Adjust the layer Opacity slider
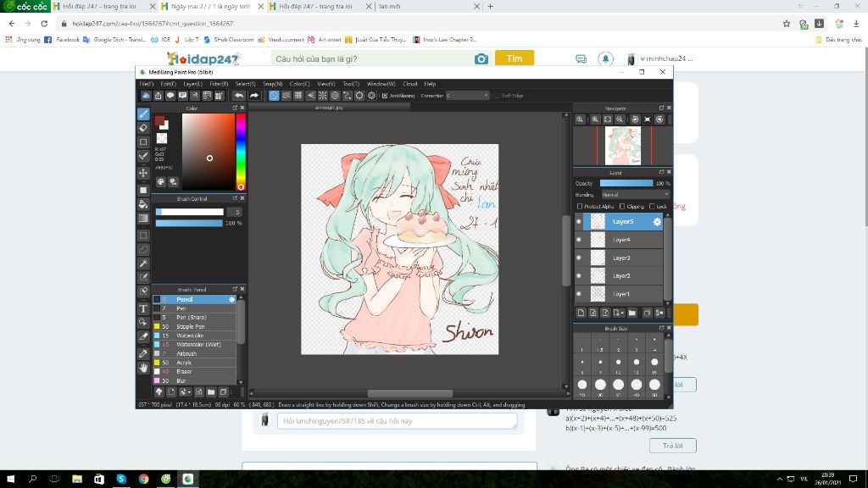Viewport: 868px width, 488px height. (x=626, y=183)
